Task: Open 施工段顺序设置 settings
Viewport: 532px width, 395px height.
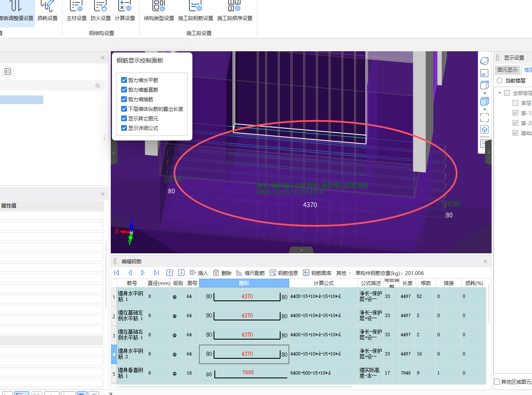Action: coord(235,11)
